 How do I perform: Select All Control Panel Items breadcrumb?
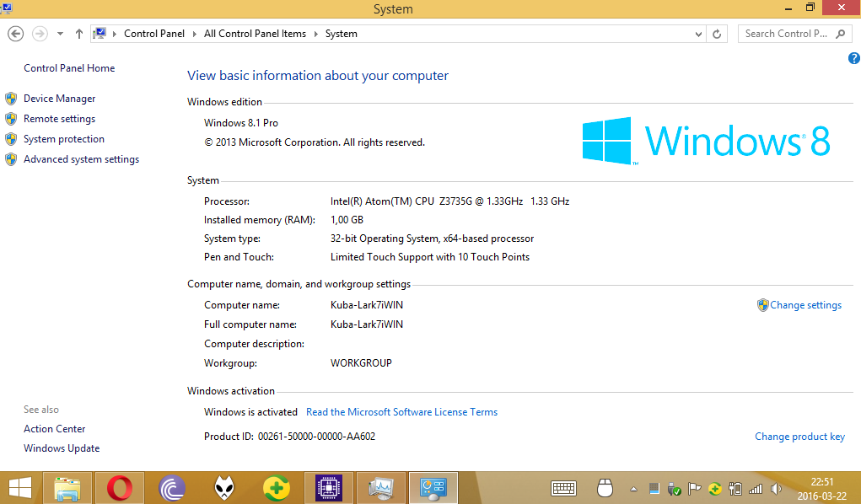click(256, 34)
